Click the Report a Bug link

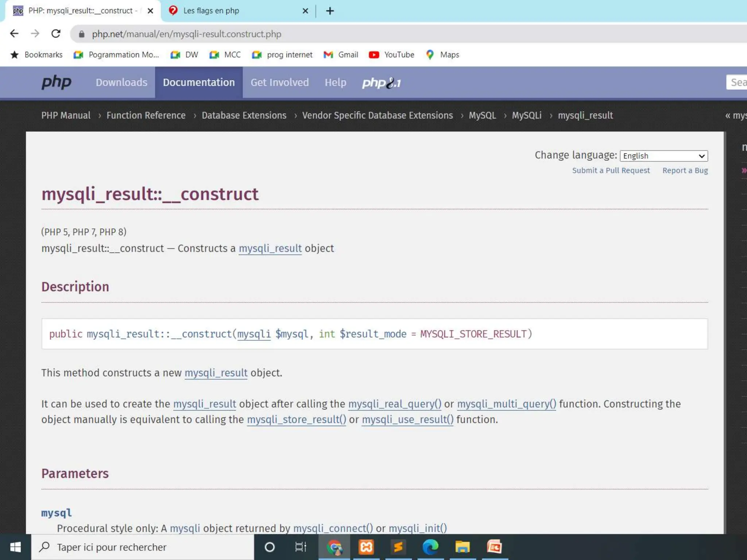tap(685, 170)
